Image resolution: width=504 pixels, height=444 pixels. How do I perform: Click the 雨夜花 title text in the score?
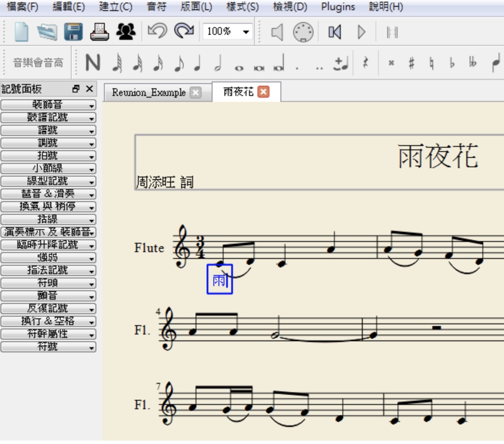pos(438,157)
